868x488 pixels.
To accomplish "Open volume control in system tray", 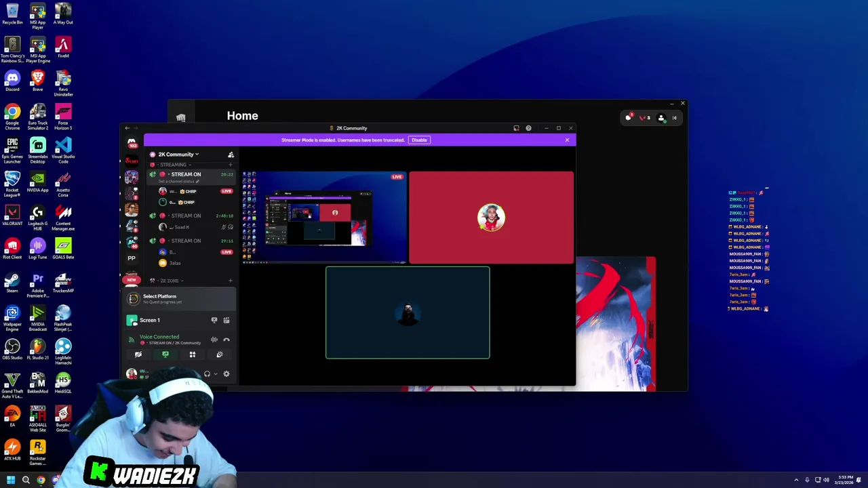I will (826, 480).
